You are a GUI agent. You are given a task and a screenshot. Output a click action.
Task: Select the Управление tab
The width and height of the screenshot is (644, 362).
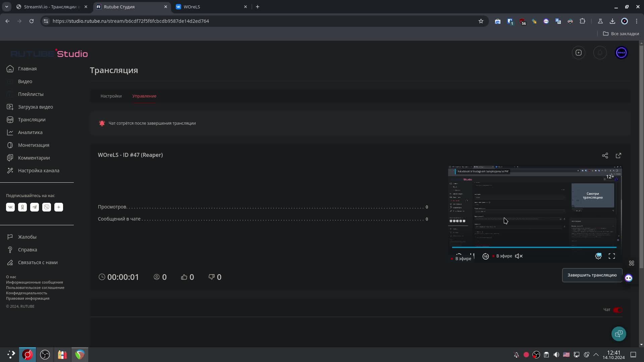(144, 96)
